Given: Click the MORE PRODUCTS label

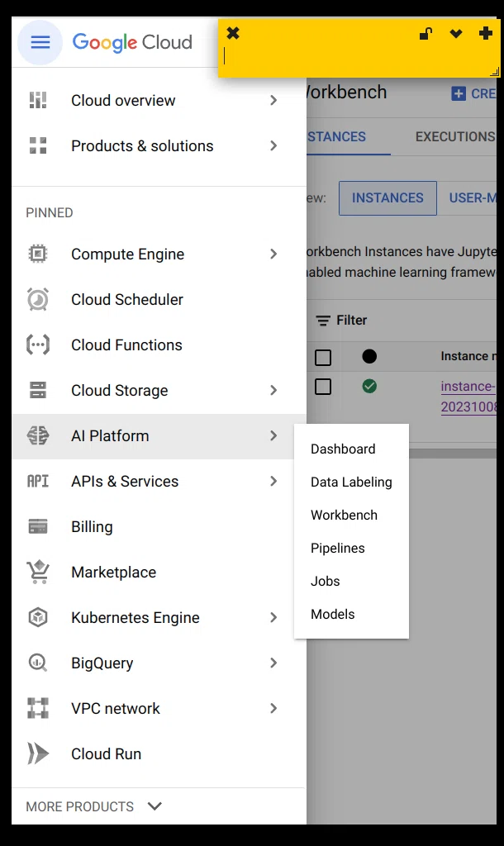Looking at the screenshot, I should [x=80, y=806].
